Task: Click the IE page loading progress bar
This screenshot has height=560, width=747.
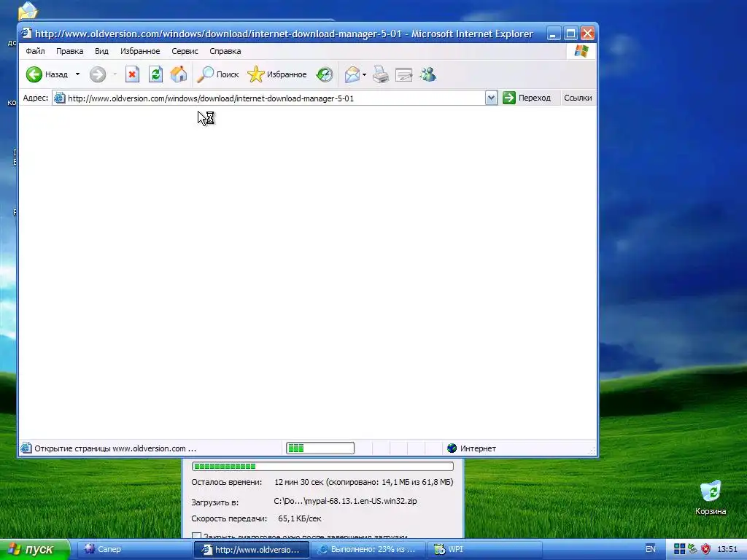Action: click(x=320, y=448)
